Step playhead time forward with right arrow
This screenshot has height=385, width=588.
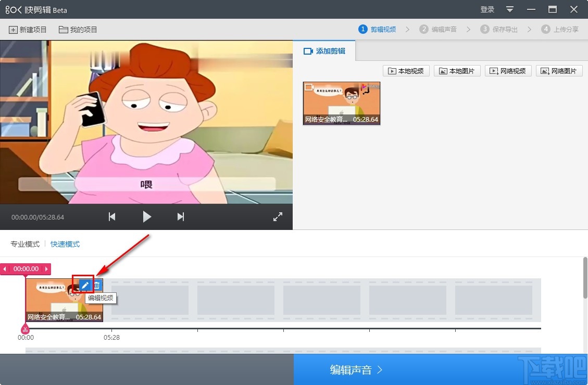[x=46, y=269]
